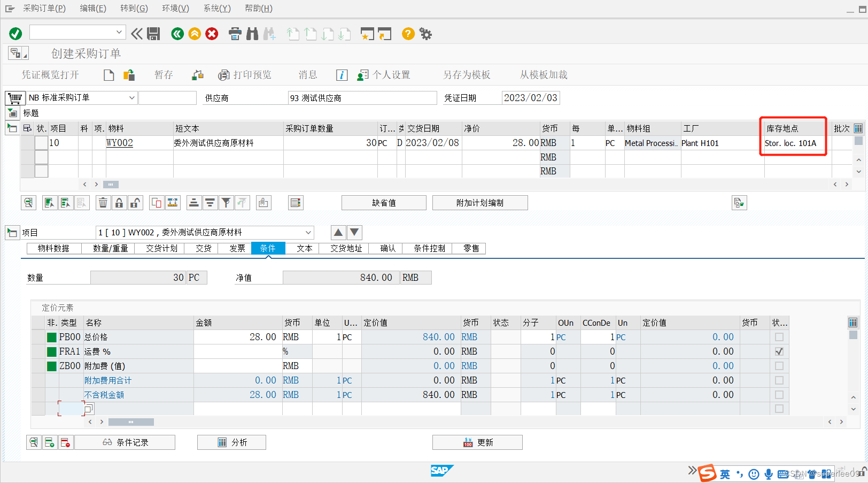Select the third empty item row selector
Screen dimensions: 868x483
pos(41,171)
